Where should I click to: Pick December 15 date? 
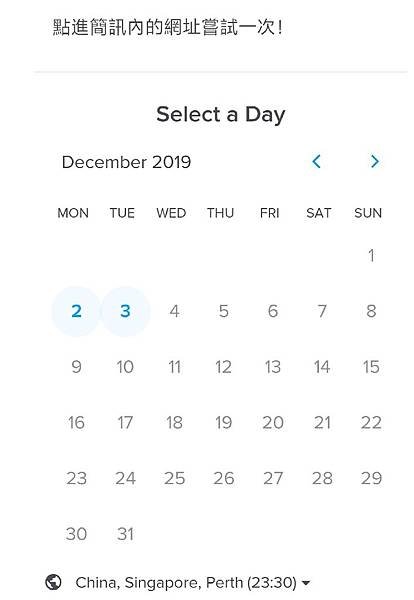coord(371,367)
